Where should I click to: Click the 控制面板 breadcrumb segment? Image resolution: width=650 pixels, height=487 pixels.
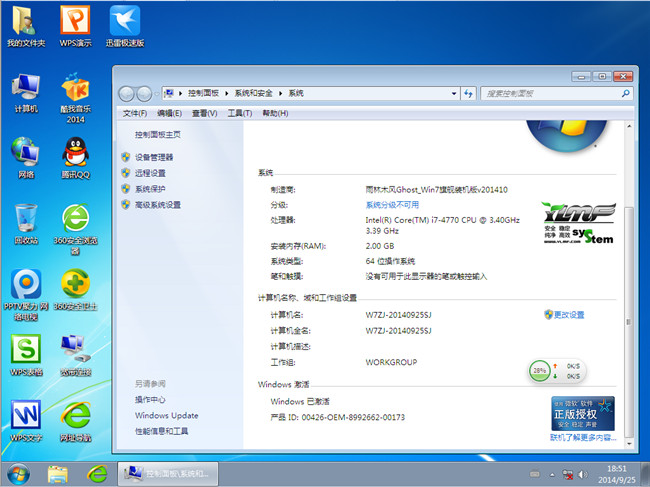pos(203,93)
